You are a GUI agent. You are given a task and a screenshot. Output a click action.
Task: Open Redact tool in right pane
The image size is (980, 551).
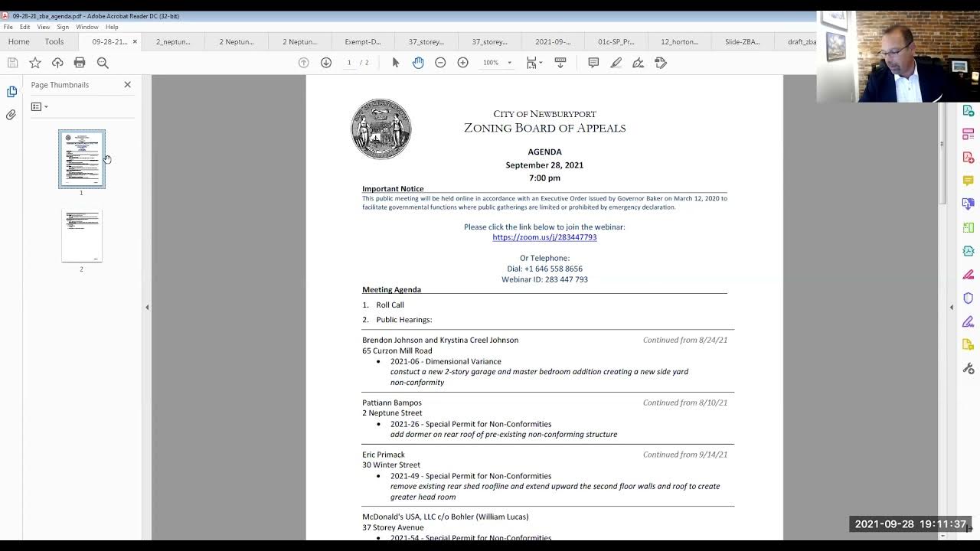pyautogui.click(x=969, y=275)
